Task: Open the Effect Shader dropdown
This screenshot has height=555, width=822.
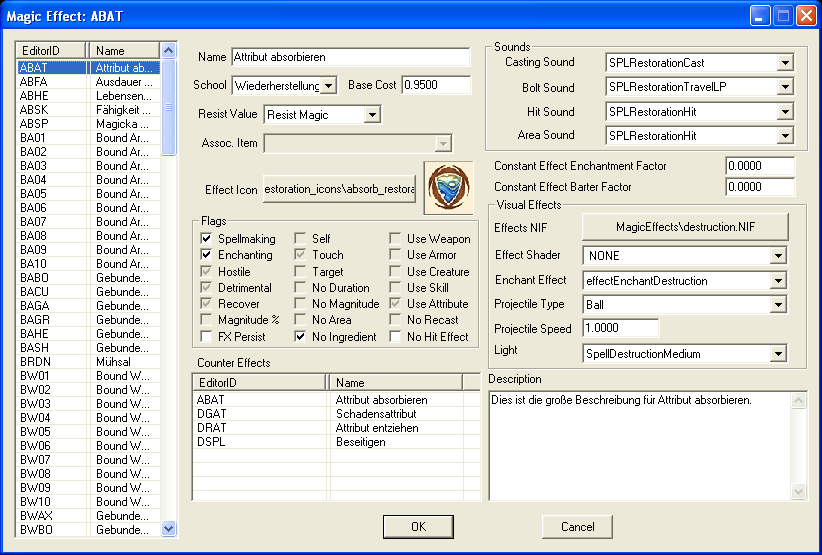Action: (778, 256)
